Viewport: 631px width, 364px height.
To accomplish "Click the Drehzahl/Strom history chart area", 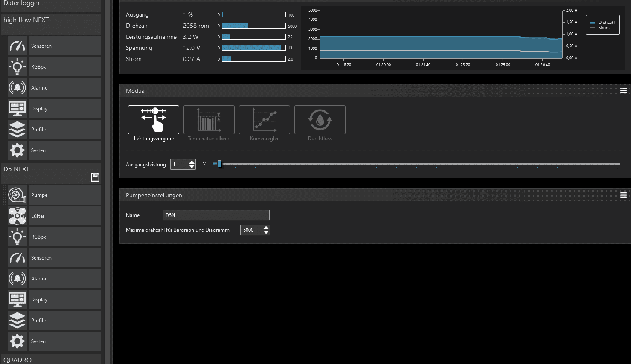I will (442, 34).
